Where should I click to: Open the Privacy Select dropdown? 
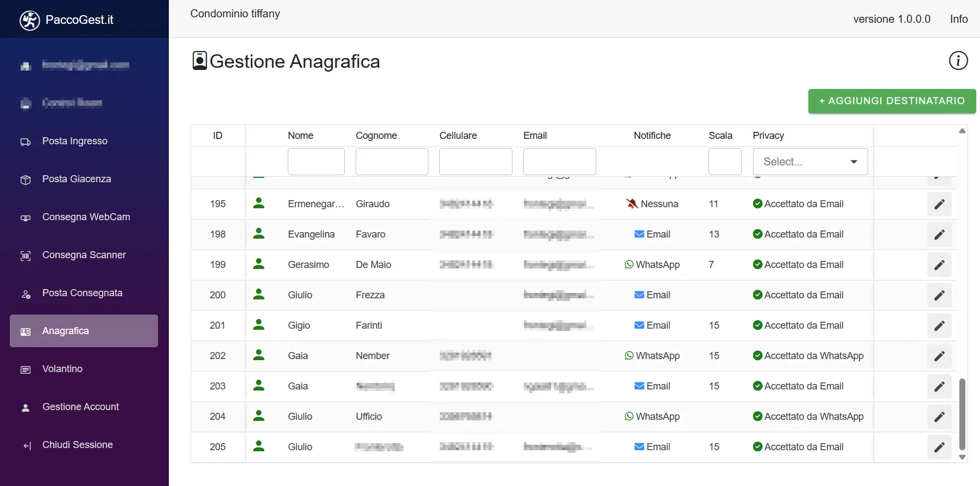(x=810, y=162)
